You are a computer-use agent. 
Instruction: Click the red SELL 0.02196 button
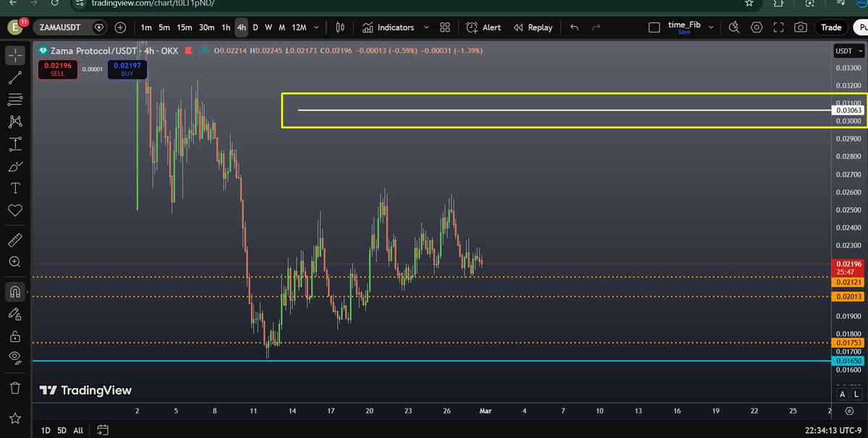pos(57,69)
